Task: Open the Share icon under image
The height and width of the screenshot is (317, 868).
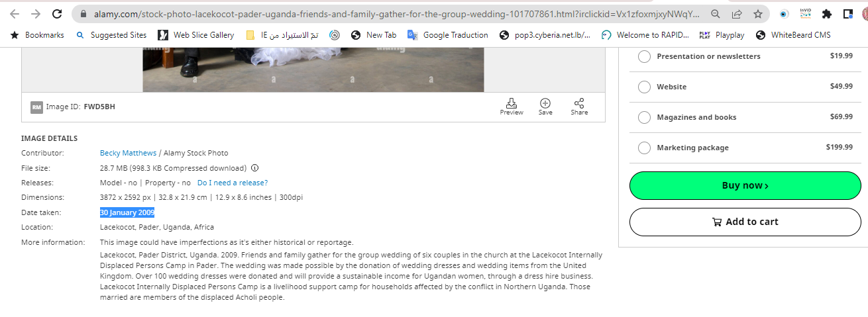Action: point(579,103)
